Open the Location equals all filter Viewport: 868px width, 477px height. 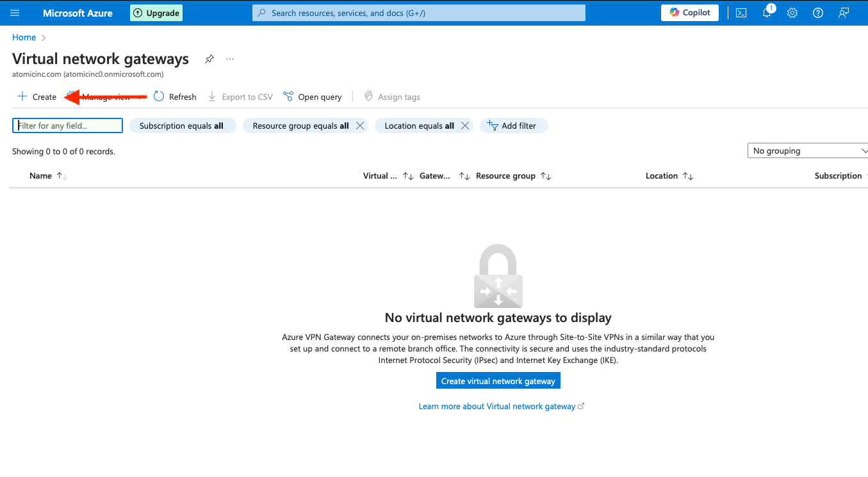pos(419,125)
